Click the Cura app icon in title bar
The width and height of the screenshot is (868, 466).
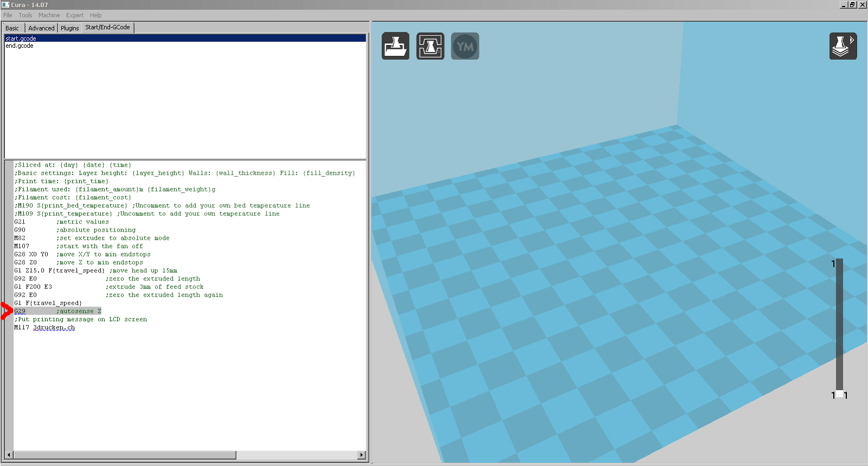coord(5,4)
